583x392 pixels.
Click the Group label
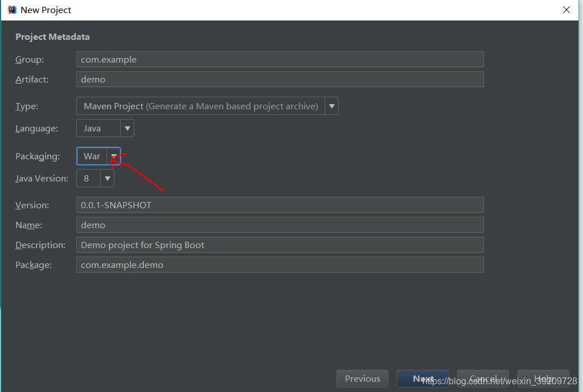30,59
